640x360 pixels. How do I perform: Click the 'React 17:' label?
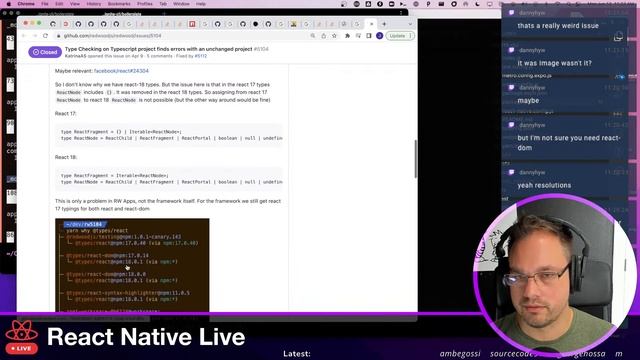(x=66, y=113)
